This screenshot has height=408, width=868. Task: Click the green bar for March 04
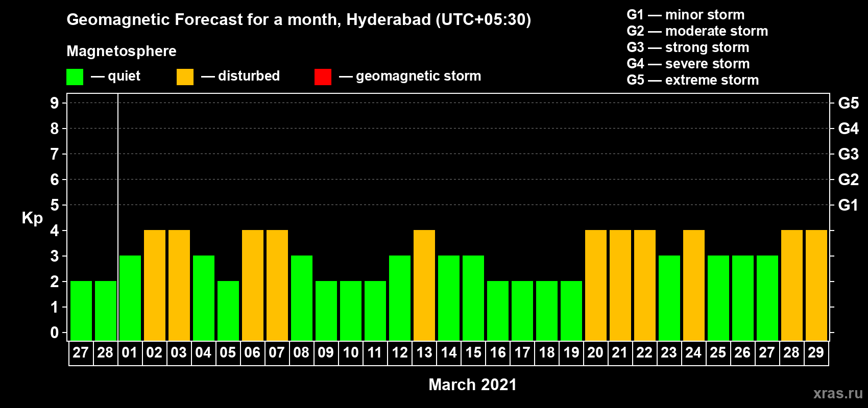coord(204,298)
